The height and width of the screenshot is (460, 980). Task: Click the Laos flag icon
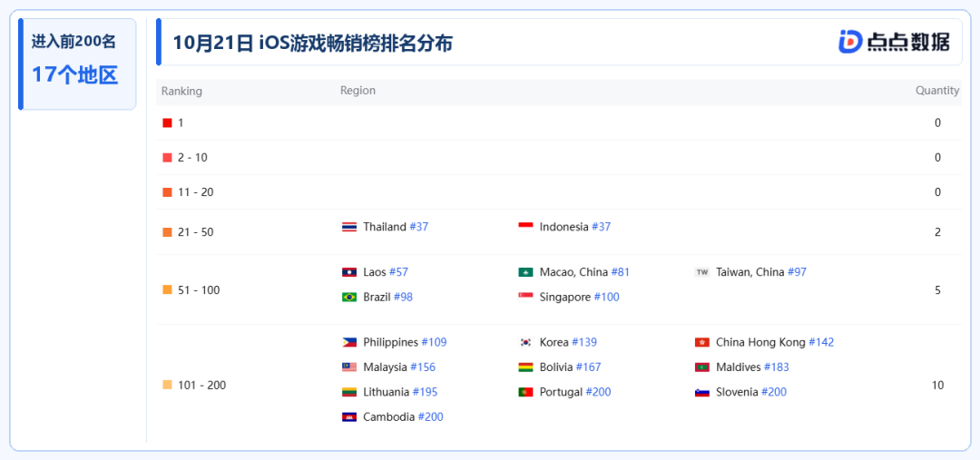click(x=349, y=272)
